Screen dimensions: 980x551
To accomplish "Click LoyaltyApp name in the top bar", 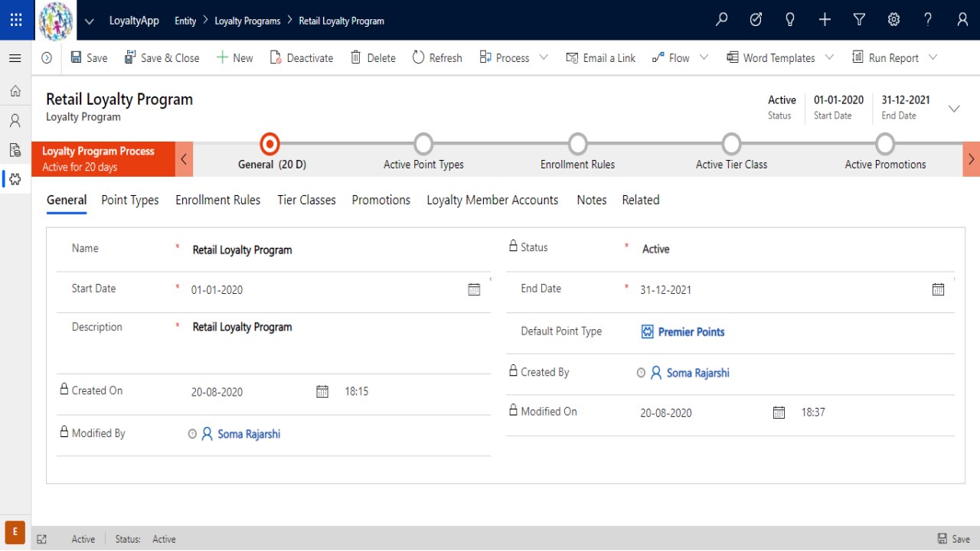I will (134, 21).
